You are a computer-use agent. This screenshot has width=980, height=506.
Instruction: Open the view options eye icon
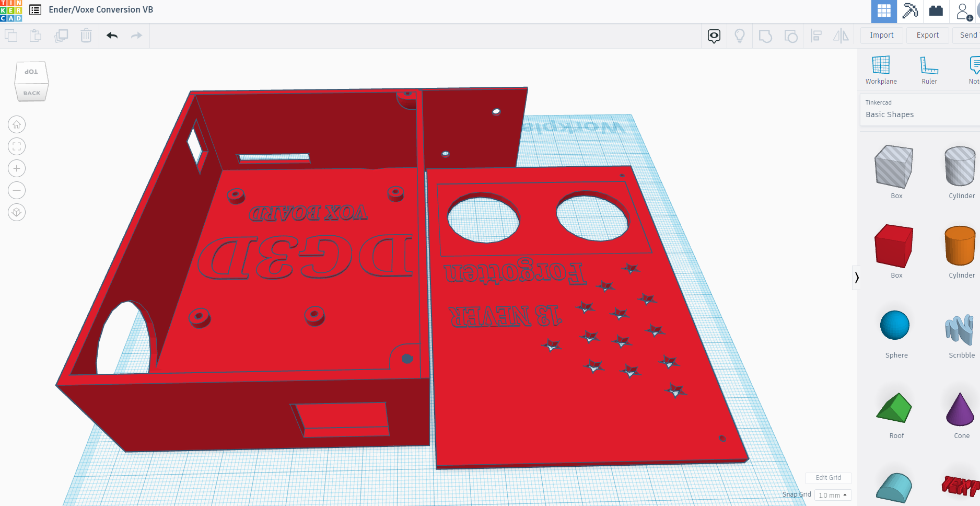[714, 36]
